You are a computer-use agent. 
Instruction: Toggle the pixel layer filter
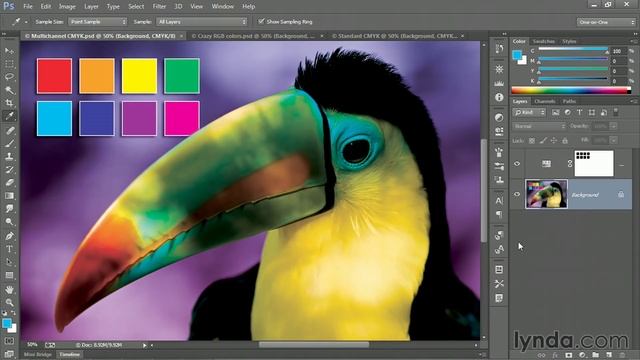[x=556, y=112]
